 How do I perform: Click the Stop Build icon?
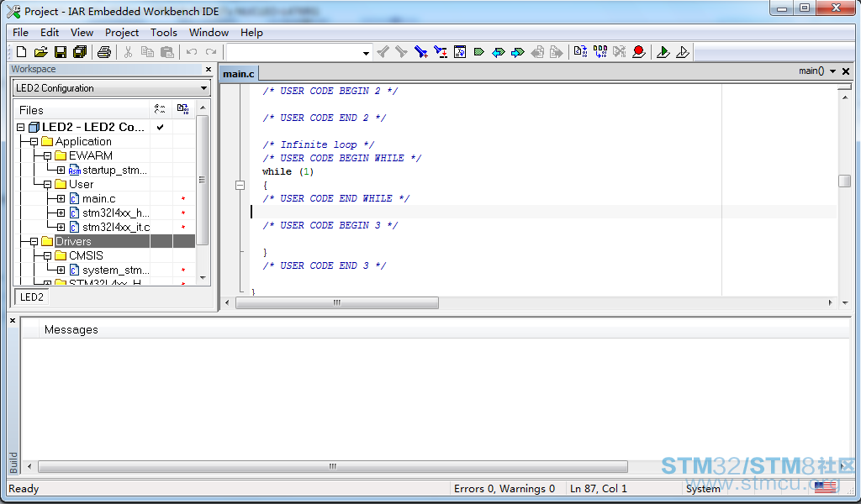(x=620, y=52)
